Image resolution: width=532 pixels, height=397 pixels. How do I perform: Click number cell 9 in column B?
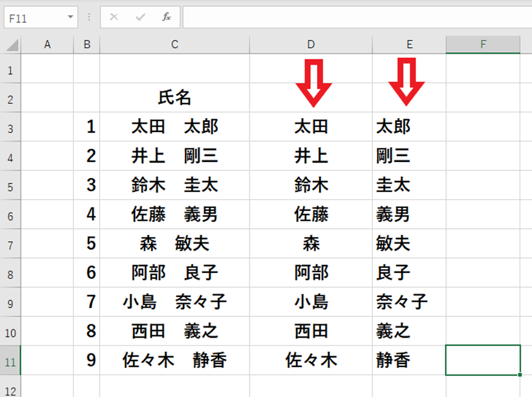(x=87, y=360)
